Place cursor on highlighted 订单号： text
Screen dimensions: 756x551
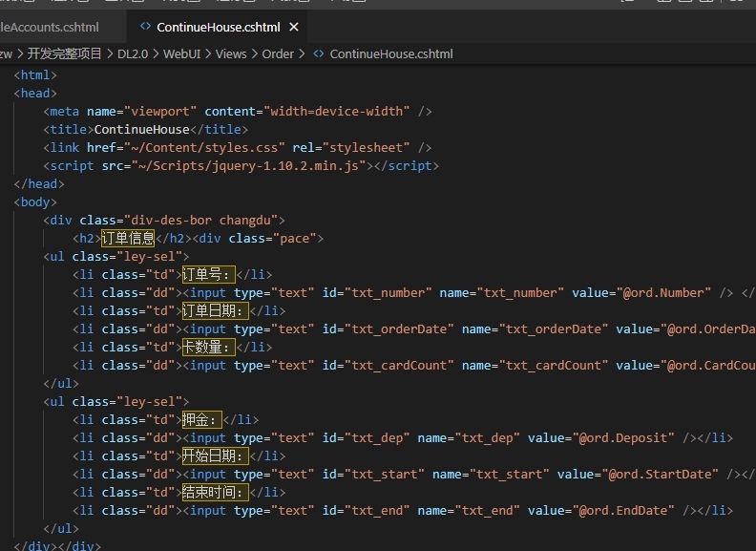(207, 275)
